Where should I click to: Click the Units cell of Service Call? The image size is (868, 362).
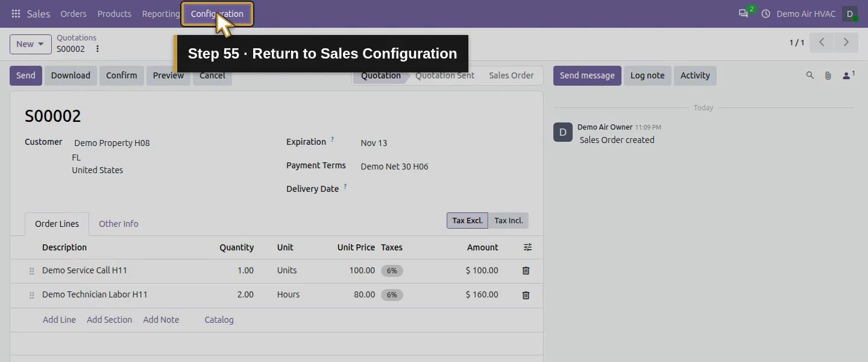click(x=287, y=270)
